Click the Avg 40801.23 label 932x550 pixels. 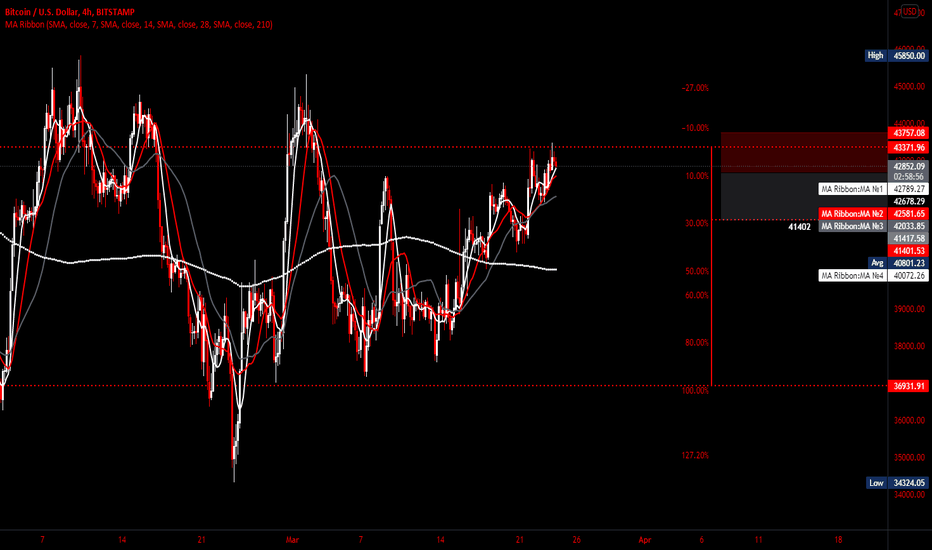pos(898,263)
